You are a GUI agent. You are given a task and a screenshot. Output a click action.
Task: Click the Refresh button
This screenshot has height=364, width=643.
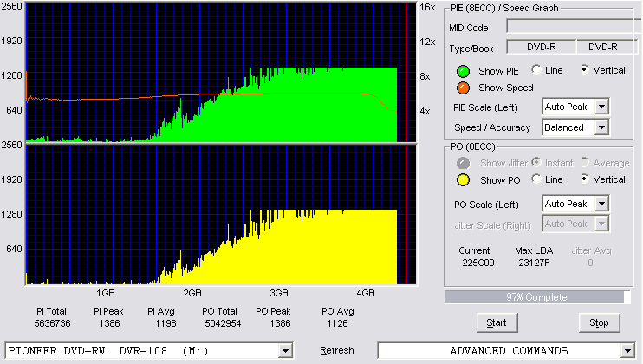(337, 350)
